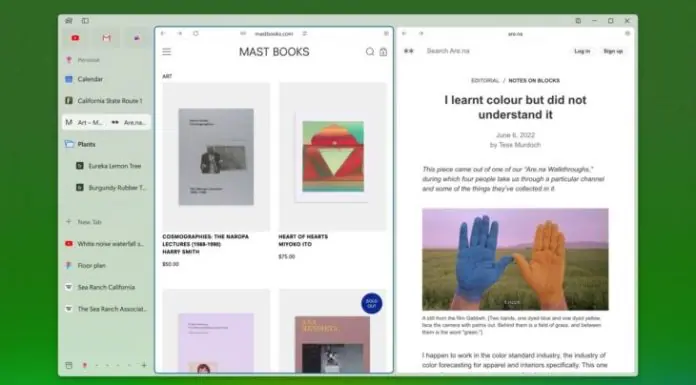696x385 pixels.
Task: Click the blue Sold Out badge
Action: (x=372, y=303)
